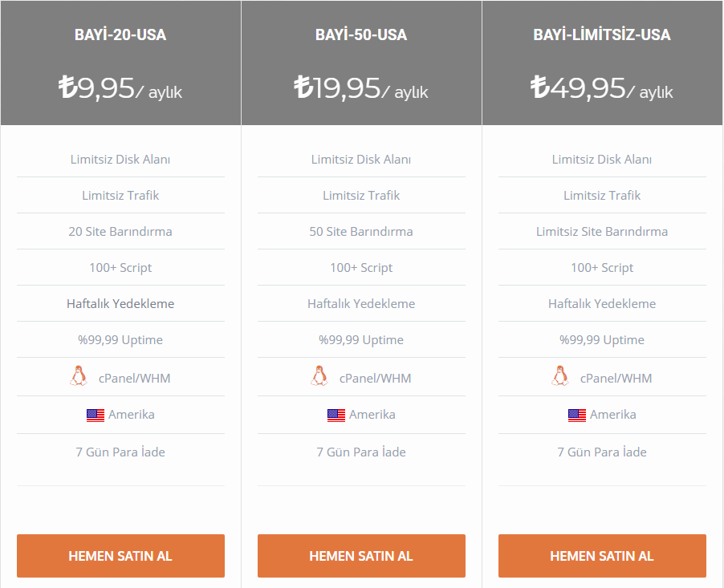Click the Linux penguin icon in BAYİ-LİMİTSİZ-USA plan
Image resolution: width=724 pixels, height=588 pixels.
pyautogui.click(x=560, y=375)
